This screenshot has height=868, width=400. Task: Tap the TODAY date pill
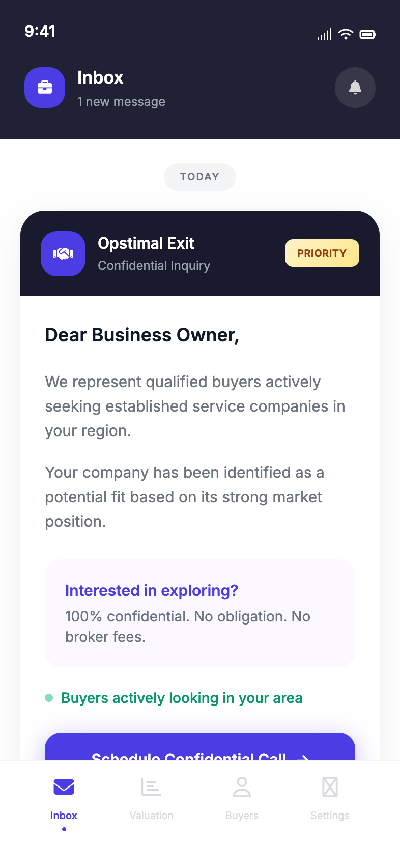[200, 177]
